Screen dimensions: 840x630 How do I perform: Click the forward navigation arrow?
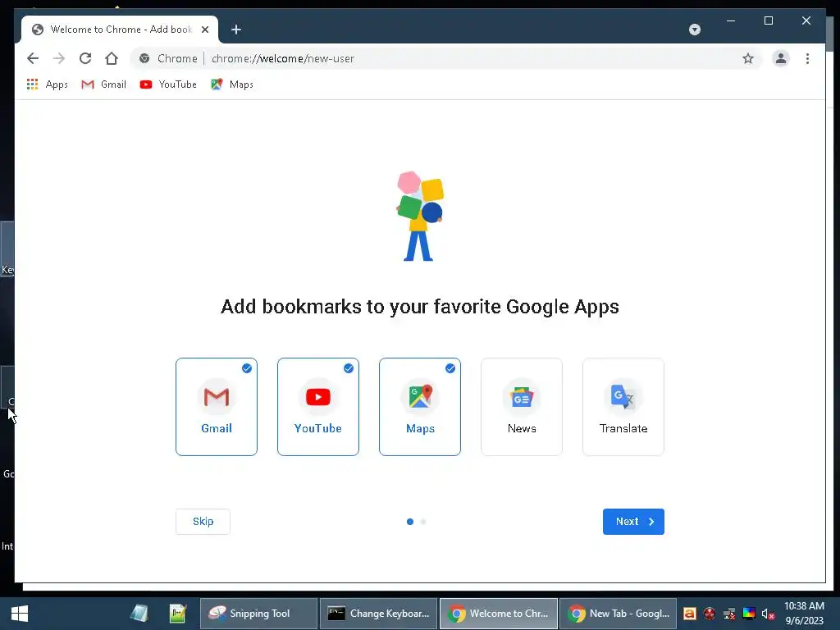(59, 58)
